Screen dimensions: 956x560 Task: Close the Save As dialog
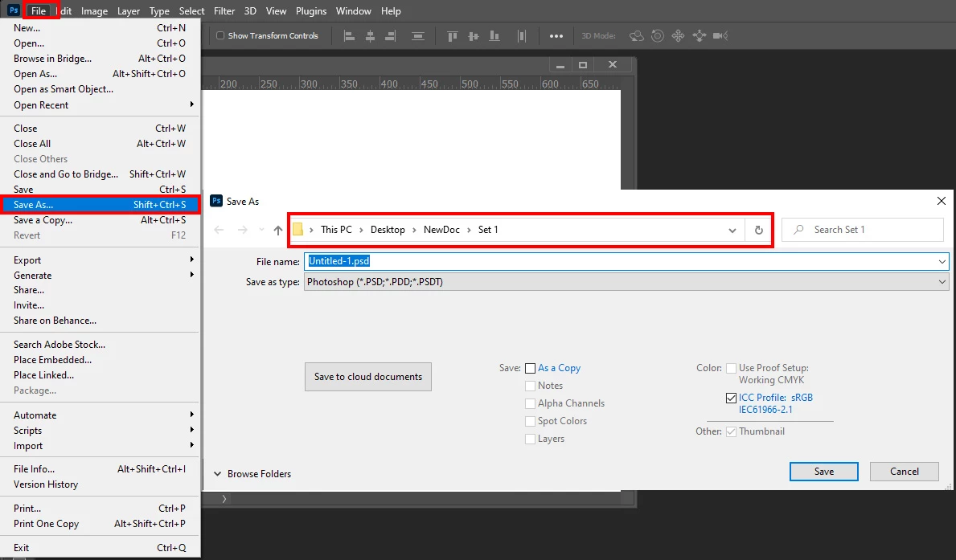coord(942,201)
